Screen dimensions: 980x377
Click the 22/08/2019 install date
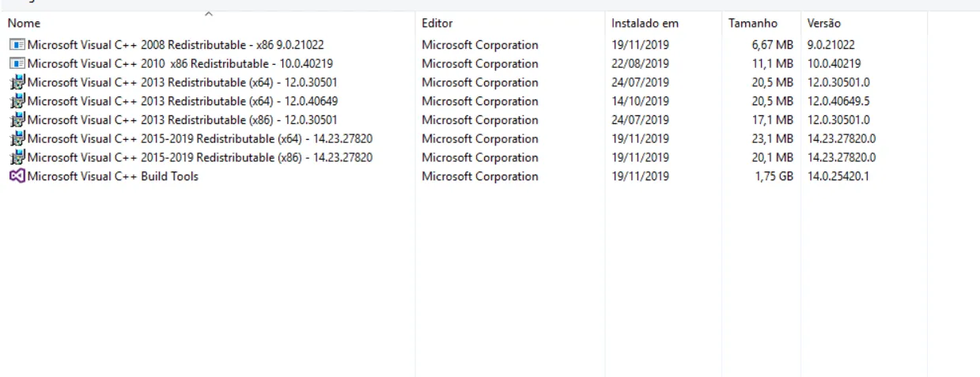pyautogui.click(x=641, y=64)
